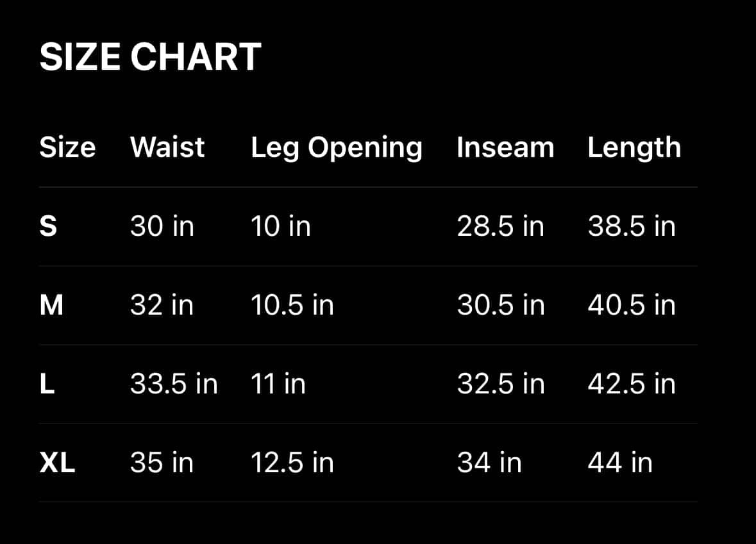Select the M size row label
Screen dimensions: 756x544
coord(51,306)
